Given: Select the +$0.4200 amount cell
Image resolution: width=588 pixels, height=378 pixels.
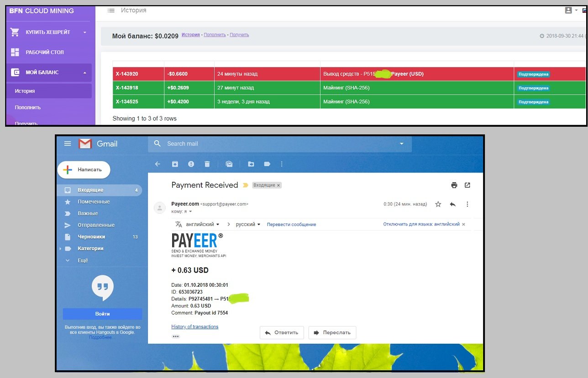Looking at the screenshot, I should (189, 101).
